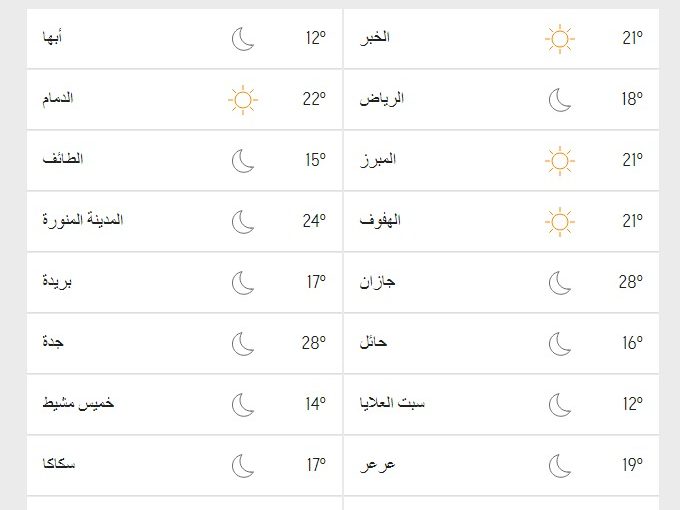The height and width of the screenshot is (510, 680).
Task: Click the sun icon beside الخبر
Action: [x=559, y=39]
